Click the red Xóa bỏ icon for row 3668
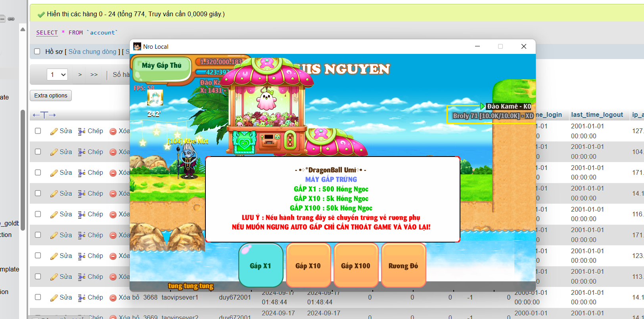Viewport: 644px width, 319px height. (x=113, y=298)
